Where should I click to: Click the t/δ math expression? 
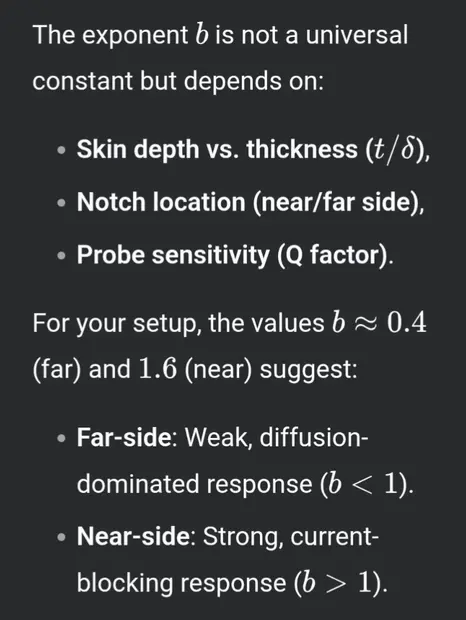click(392, 150)
